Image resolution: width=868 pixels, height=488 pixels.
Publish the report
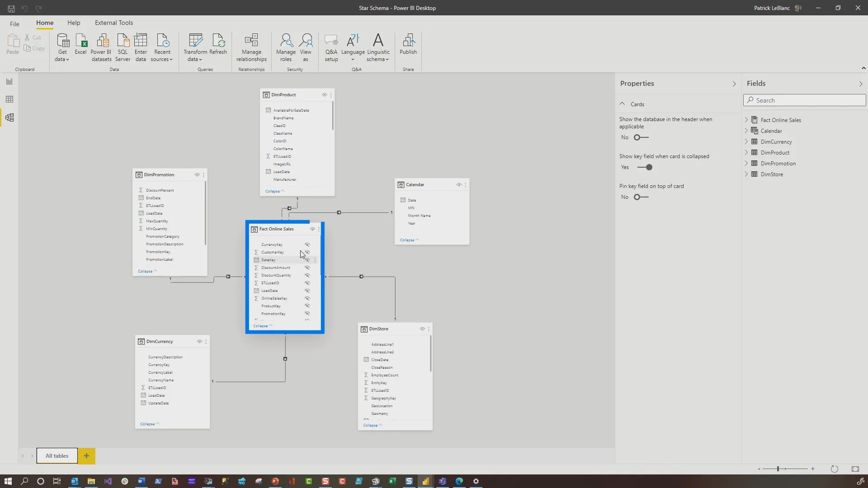point(408,44)
